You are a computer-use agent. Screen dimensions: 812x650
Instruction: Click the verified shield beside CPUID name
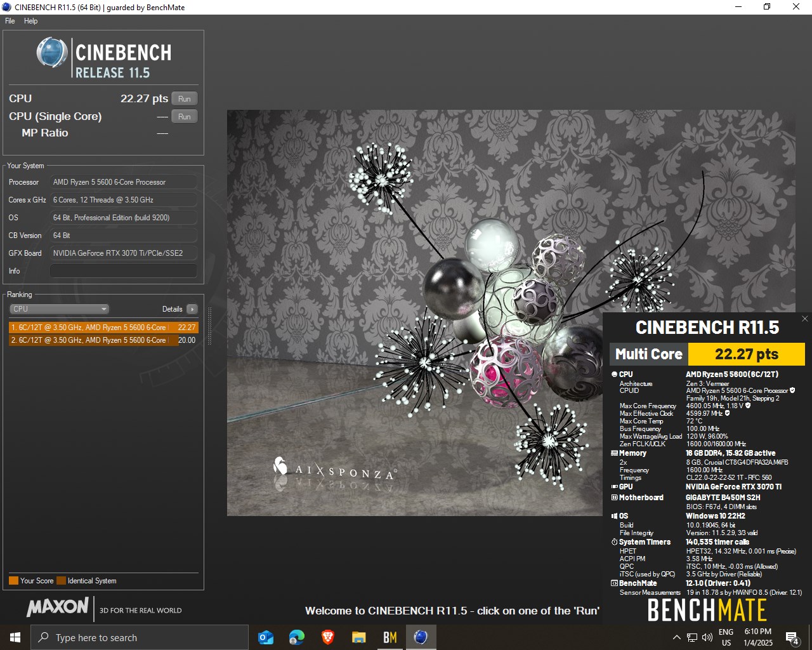click(792, 390)
